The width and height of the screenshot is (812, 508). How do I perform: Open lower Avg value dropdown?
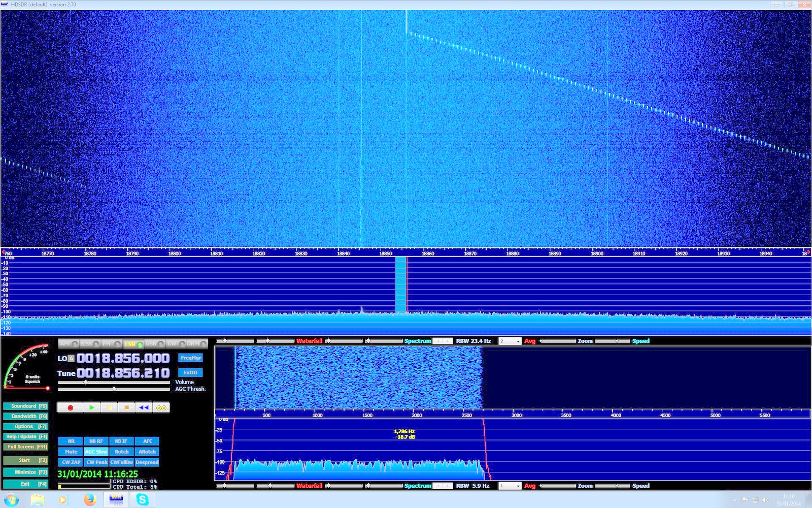510,486
